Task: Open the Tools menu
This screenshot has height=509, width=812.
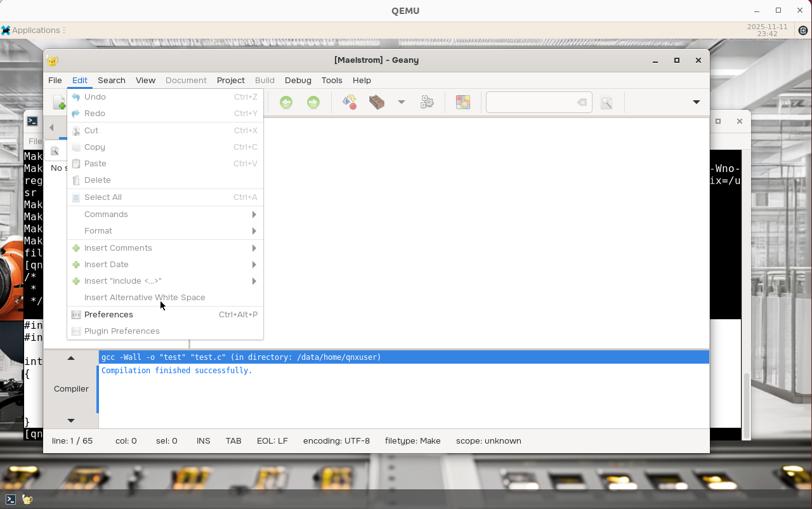Action: pos(332,81)
